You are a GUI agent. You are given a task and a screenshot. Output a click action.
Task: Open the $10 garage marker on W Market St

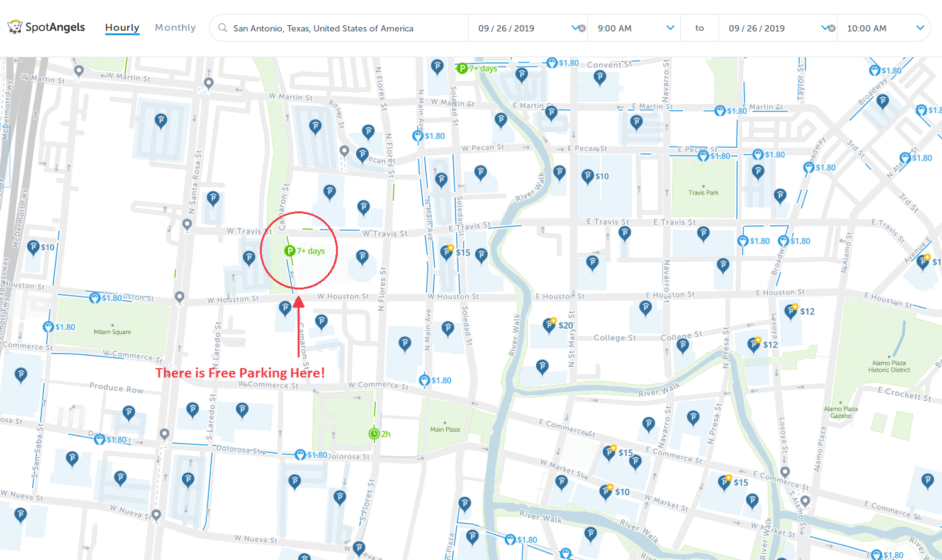pos(606,491)
